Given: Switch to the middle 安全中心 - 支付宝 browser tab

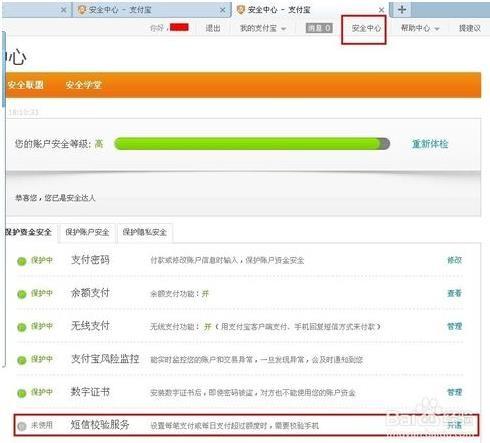Looking at the screenshot, I should point(152,10).
